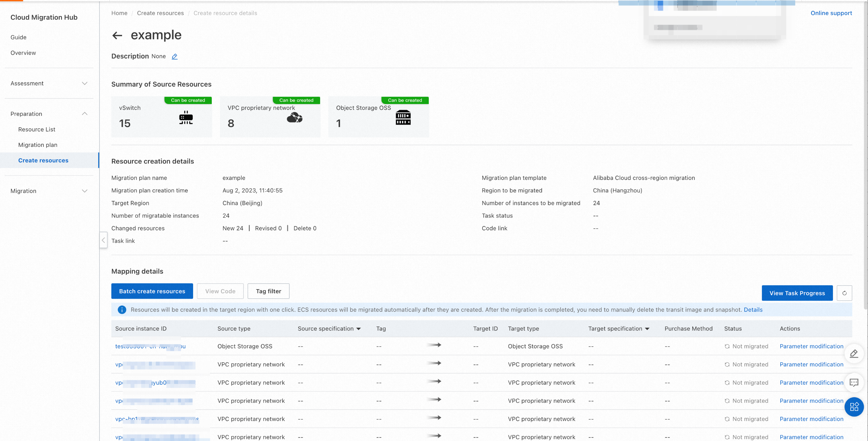
Task: Click the blue floating apps grid button
Action: pyautogui.click(x=854, y=407)
